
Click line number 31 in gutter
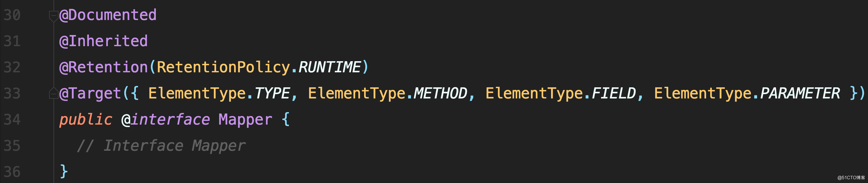(12, 41)
